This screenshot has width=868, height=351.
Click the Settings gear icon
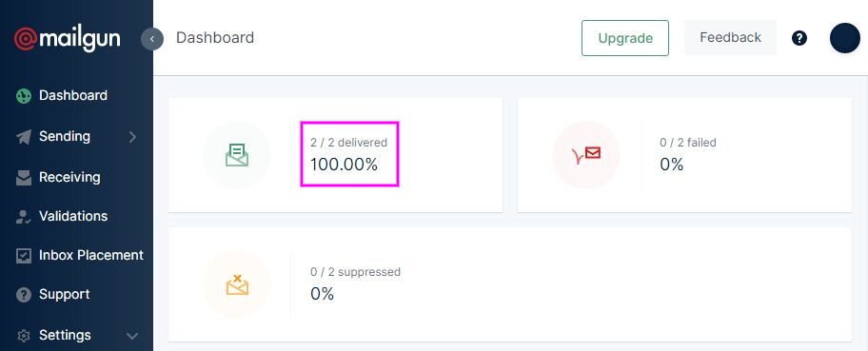[x=23, y=336]
